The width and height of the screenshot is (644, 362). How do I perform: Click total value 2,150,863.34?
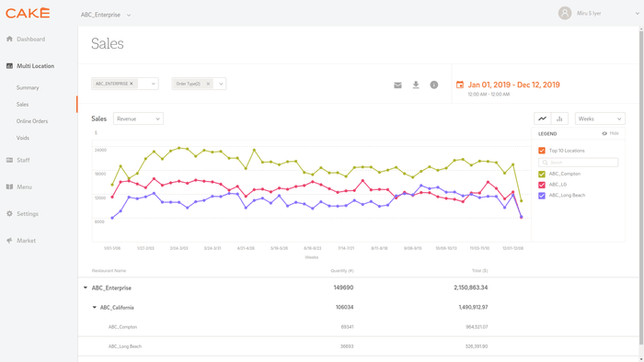click(x=471, y=288)
